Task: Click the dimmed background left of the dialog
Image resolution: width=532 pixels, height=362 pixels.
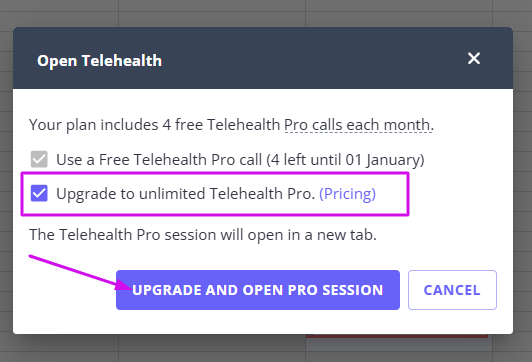Action: [6, 180]
